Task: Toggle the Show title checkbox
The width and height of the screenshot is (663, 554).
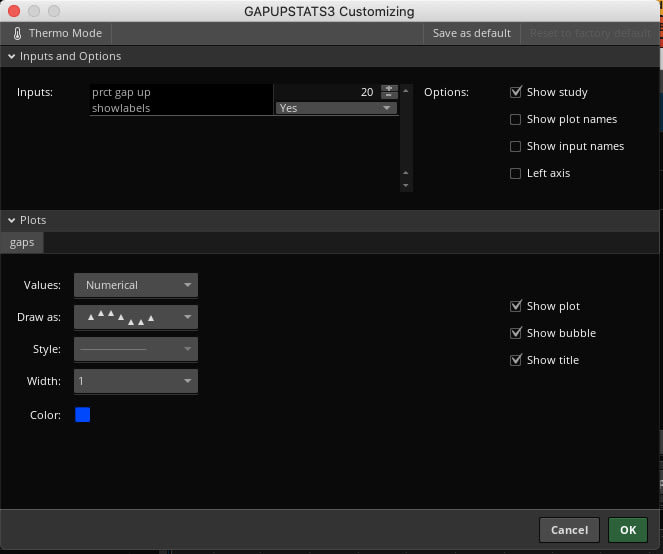Action: (x=515, y=360)
